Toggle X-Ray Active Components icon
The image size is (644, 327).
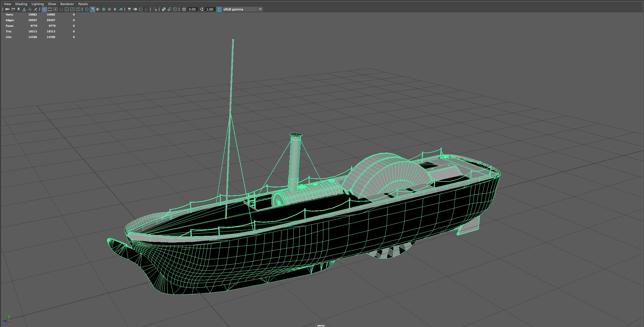(x=169, y=9)
